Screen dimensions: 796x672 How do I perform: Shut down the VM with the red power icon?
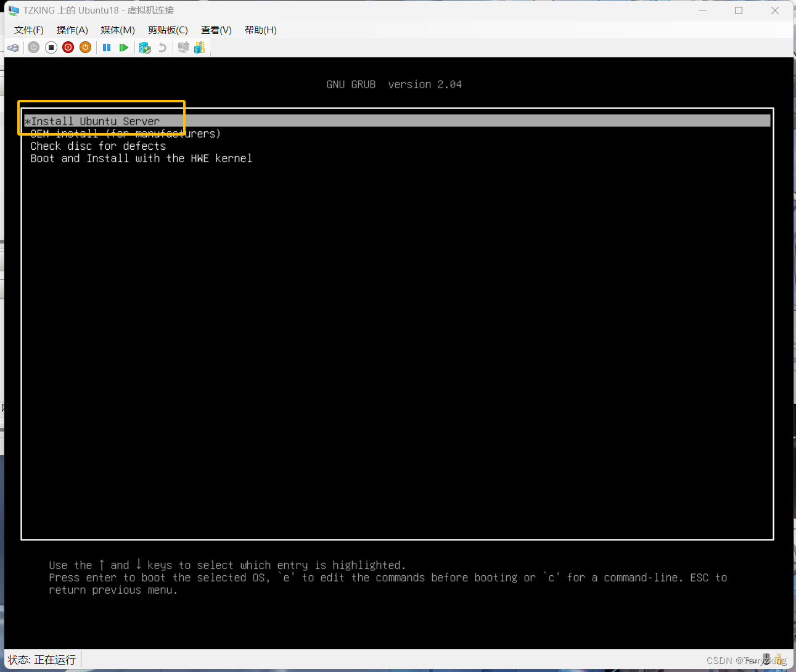[x=68, y=47]
